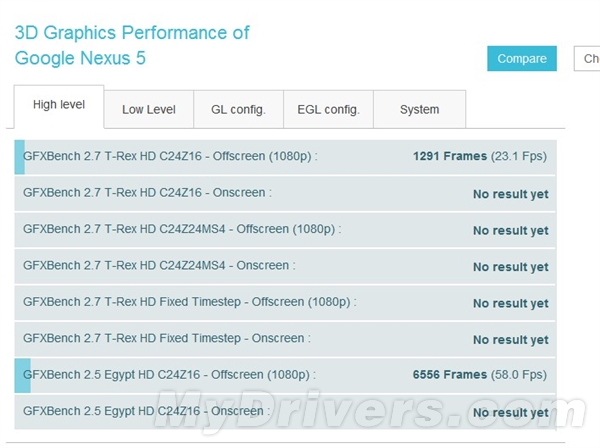This screenshot has height=448, width=600.
Task: Open the EGL config. tab
Action: 328,109
